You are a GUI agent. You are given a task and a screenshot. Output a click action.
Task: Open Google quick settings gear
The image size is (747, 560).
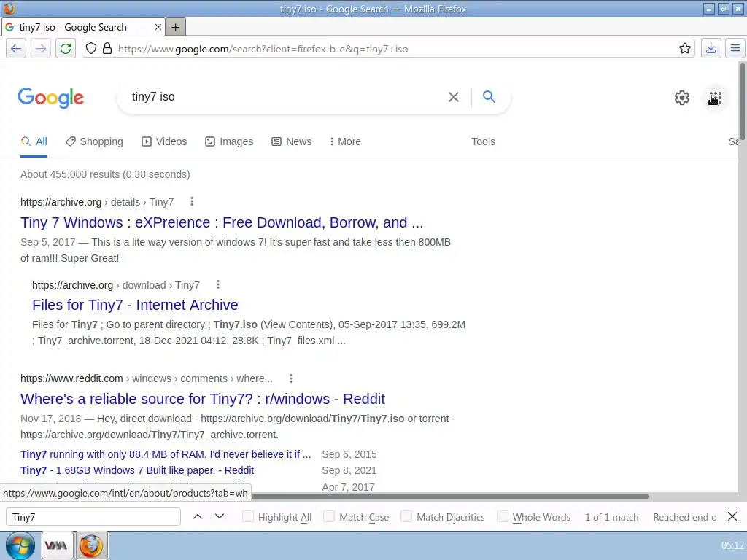(682, 98)
